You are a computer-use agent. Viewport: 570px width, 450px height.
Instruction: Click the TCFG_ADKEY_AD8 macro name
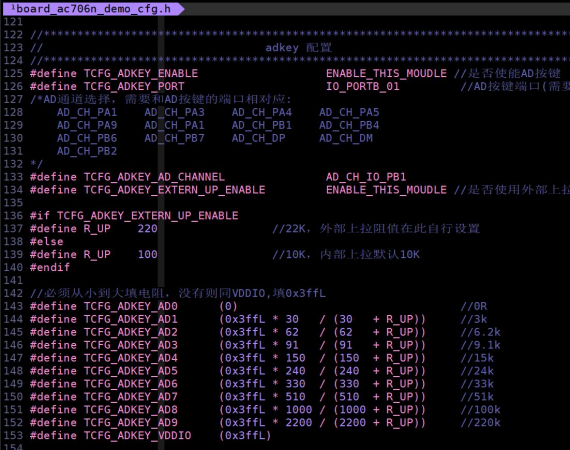(131, 410)
